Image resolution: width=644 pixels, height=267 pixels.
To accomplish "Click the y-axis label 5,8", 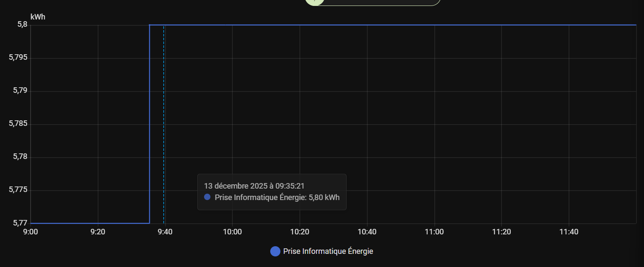I will point(22,25).
